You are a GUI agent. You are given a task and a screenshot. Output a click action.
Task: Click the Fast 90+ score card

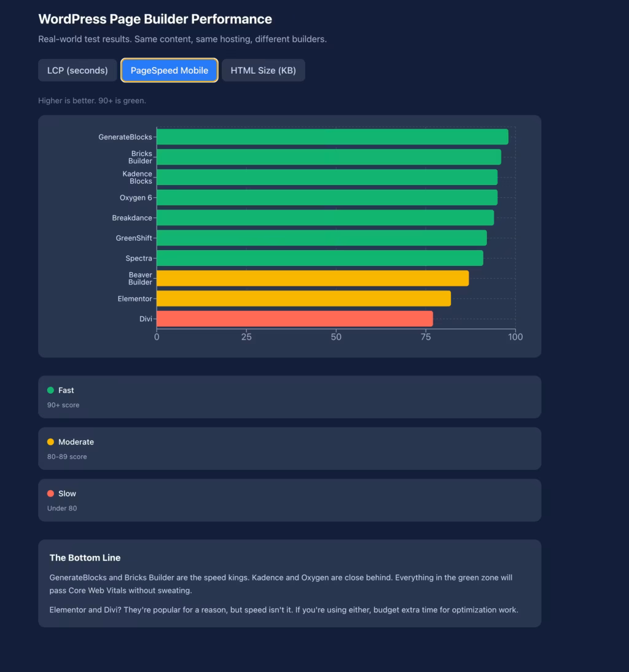[x=289, y=397]
